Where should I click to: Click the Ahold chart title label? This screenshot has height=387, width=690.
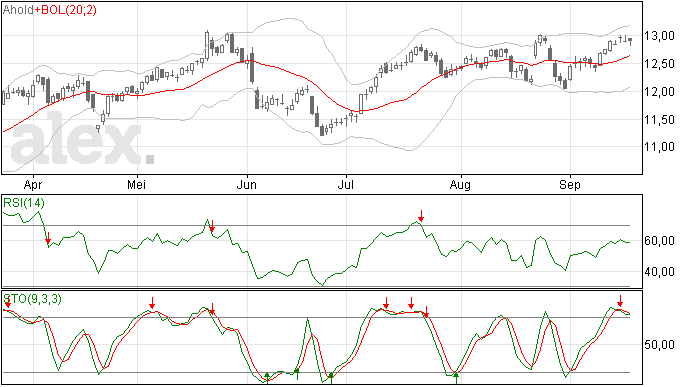[x=18, y=10]
